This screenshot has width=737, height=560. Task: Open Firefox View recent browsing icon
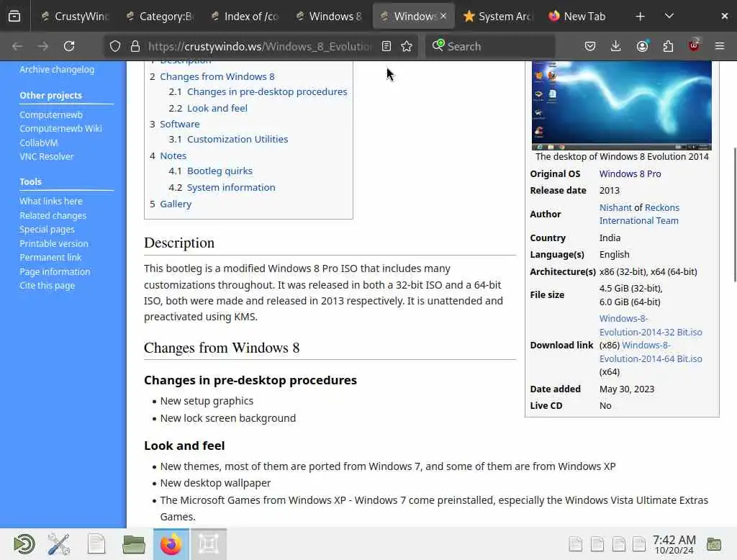pos(14,16)
